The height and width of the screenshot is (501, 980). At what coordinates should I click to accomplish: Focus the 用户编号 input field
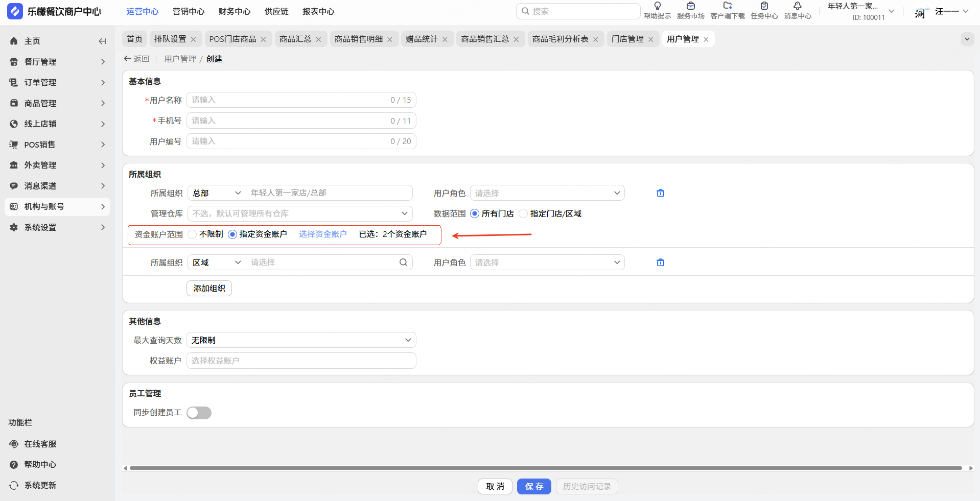(x=301, y=141)
